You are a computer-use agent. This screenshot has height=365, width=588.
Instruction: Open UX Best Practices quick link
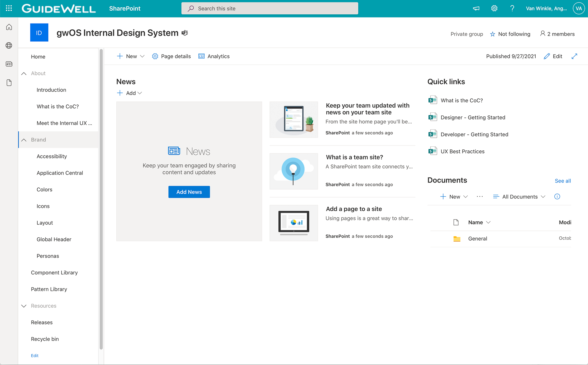click(x=462, y=151)
